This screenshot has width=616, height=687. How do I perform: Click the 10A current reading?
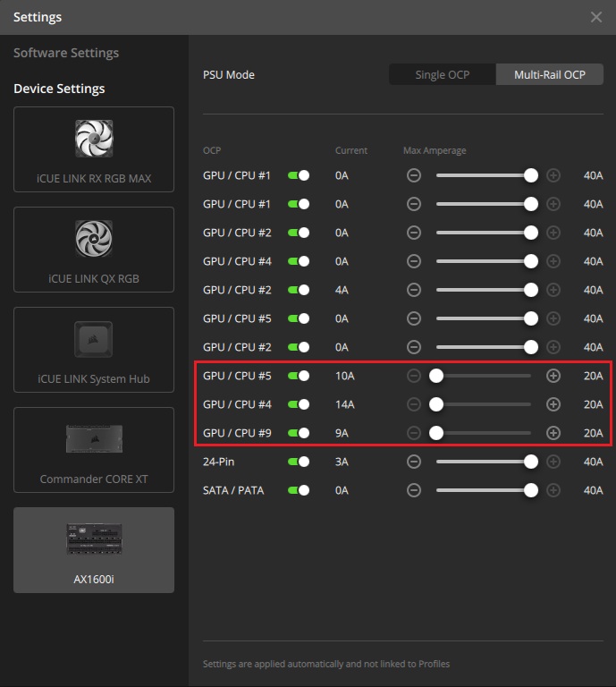344,376
